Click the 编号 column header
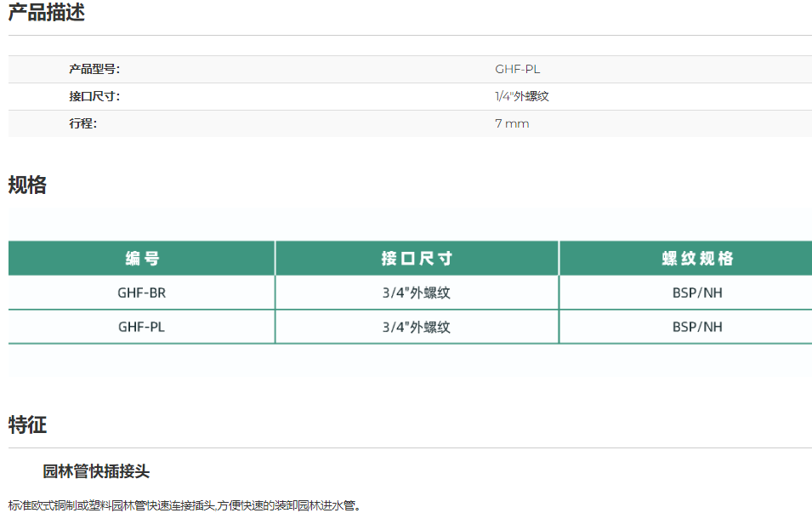The image size is (812, 513). coord(142,259)
